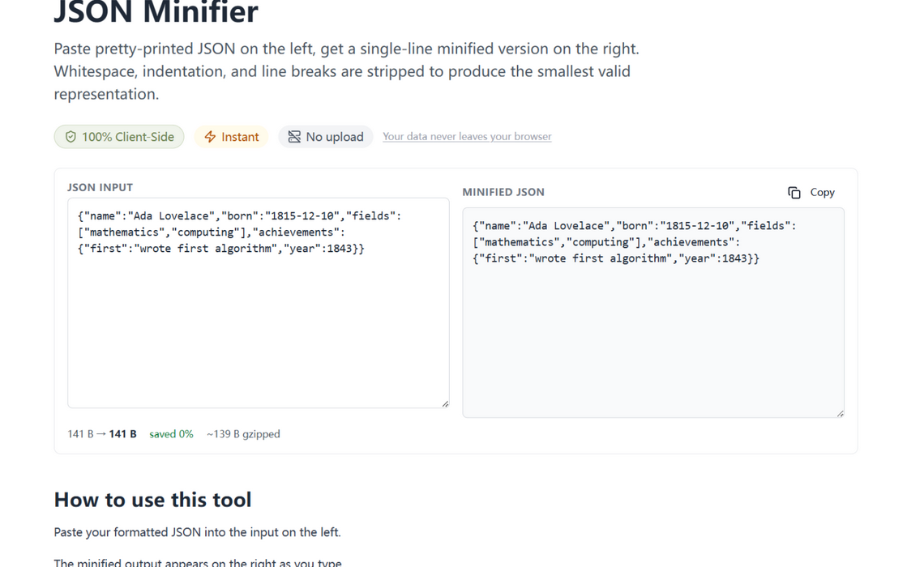Click the '100% Client-Side' badge text
Screen dimensions: 924x567
[x=128, y=137]
